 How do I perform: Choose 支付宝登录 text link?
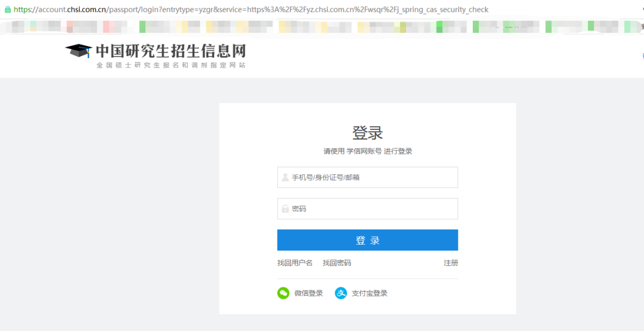[x=370, y=293]
